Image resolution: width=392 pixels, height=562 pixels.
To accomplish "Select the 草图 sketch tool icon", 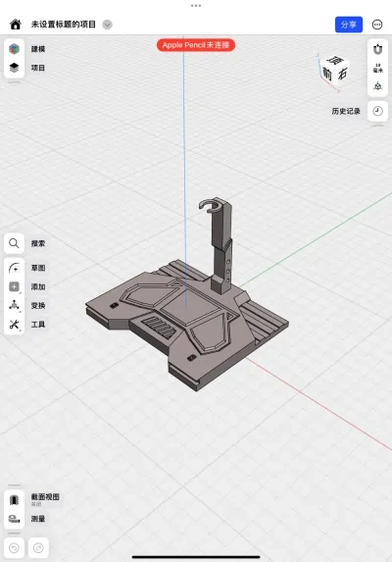I will click(14, 268).
